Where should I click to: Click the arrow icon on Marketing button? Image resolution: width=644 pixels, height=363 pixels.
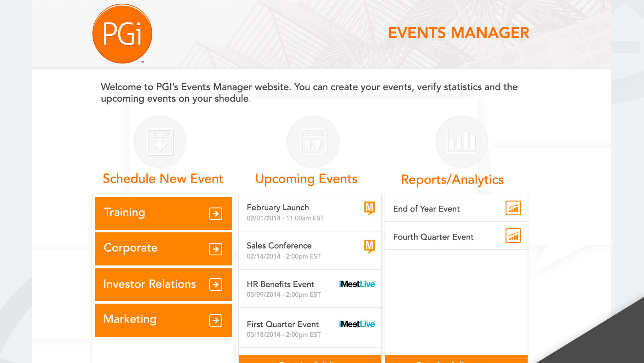pos(216,320)
